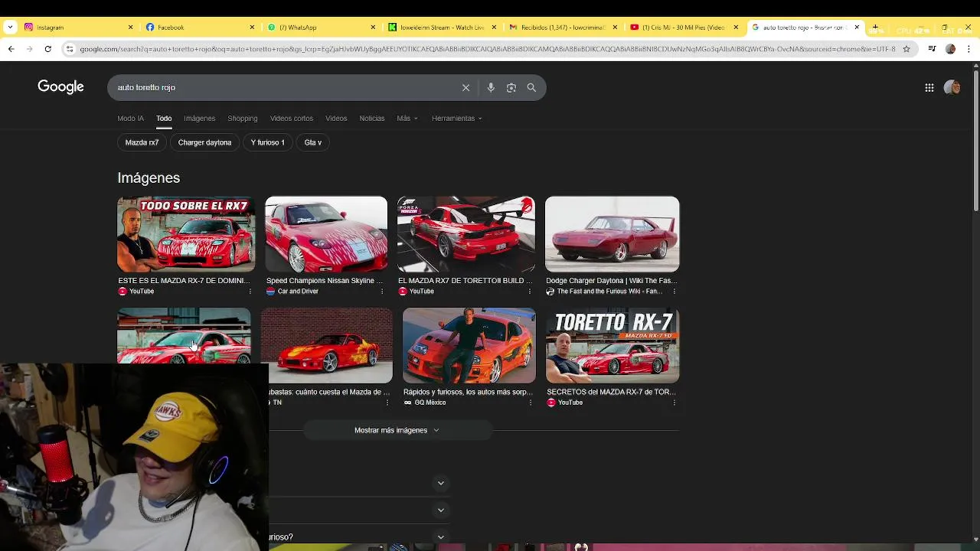Select the Charger daytona chip
Viewport: 980px width, 551px height.
pyautogui.click(x=204, y=142)
